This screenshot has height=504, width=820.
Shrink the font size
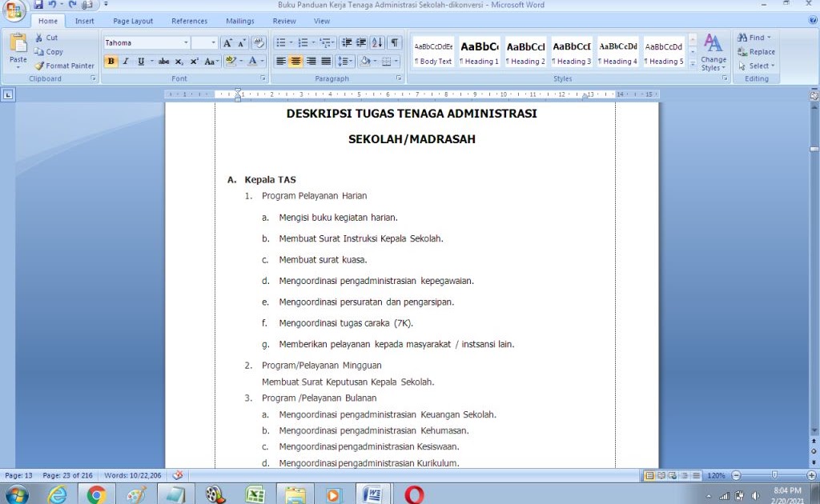click(241, 43)
